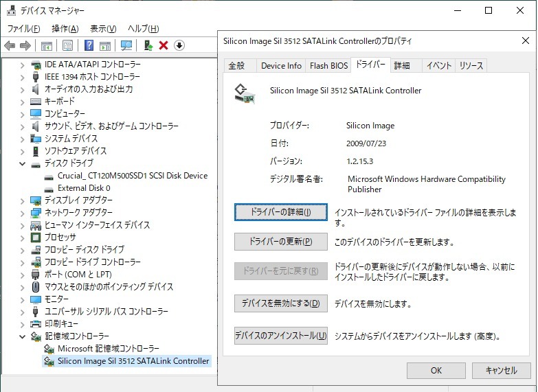Select the External Disk 0 entry

[84, 188]
